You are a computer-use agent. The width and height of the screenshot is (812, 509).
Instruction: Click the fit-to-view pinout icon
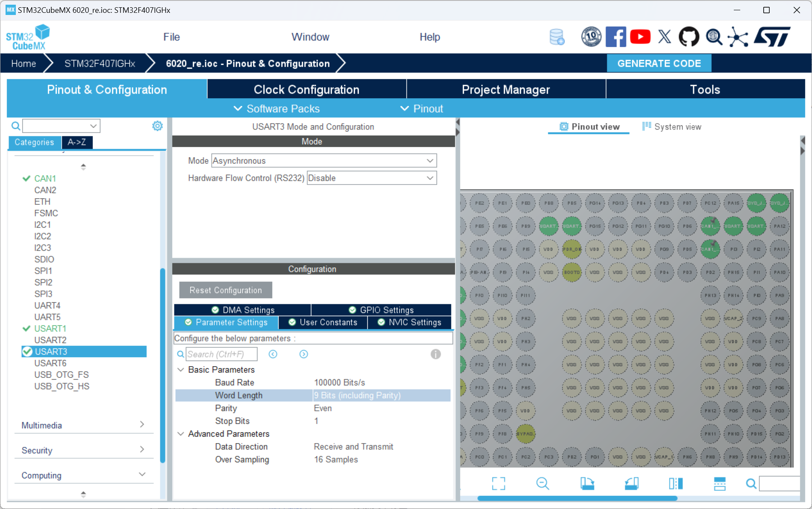(498, 483)
